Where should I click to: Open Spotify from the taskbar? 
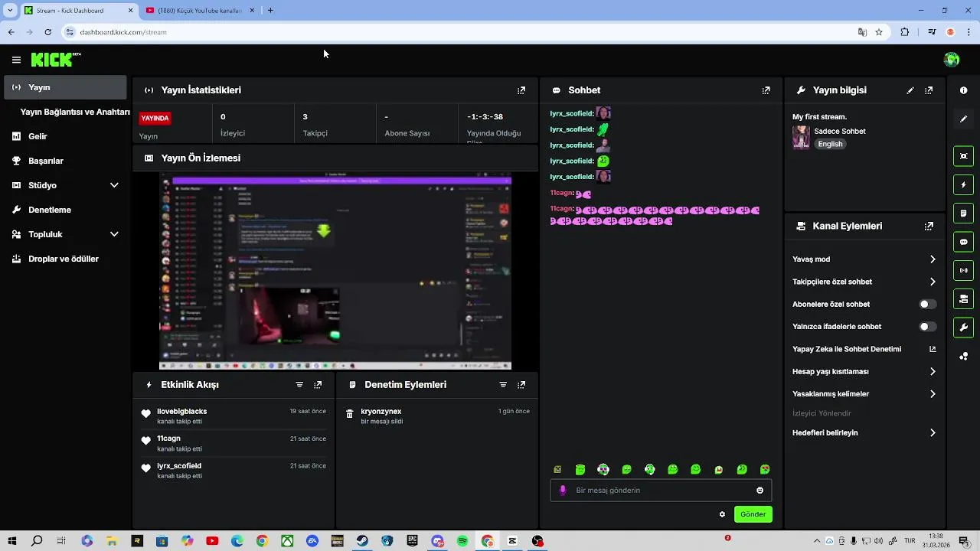[462, 541]
